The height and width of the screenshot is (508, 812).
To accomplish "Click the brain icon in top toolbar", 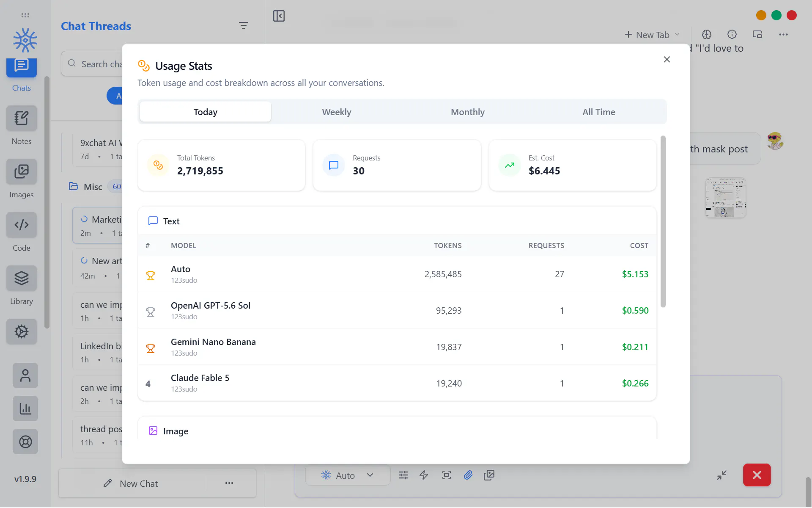I will point(707,34).
